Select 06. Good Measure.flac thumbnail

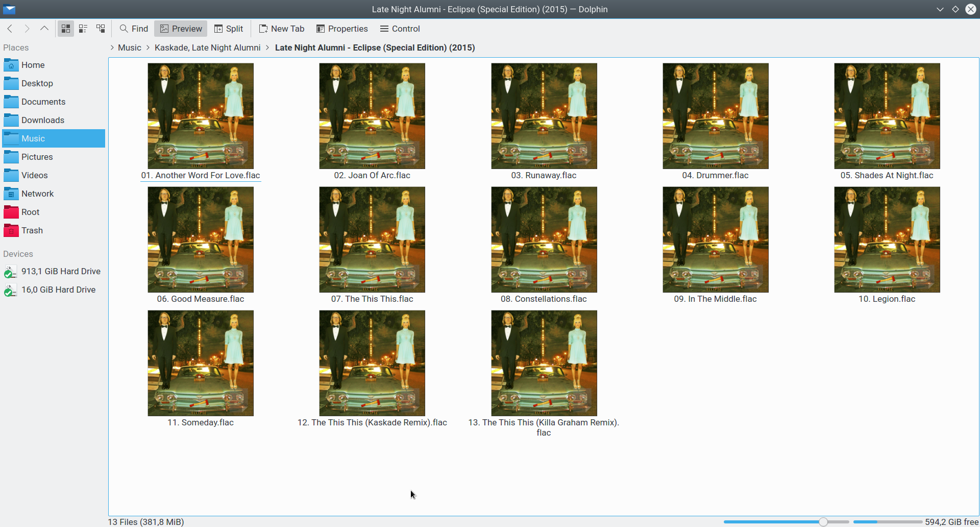pyautogui.click(x=201, y=239)
